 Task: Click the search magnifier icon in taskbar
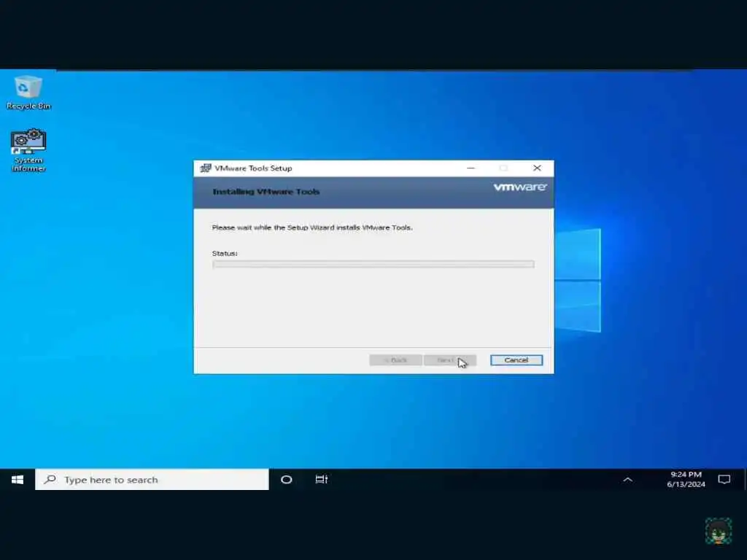coord(50,480)
